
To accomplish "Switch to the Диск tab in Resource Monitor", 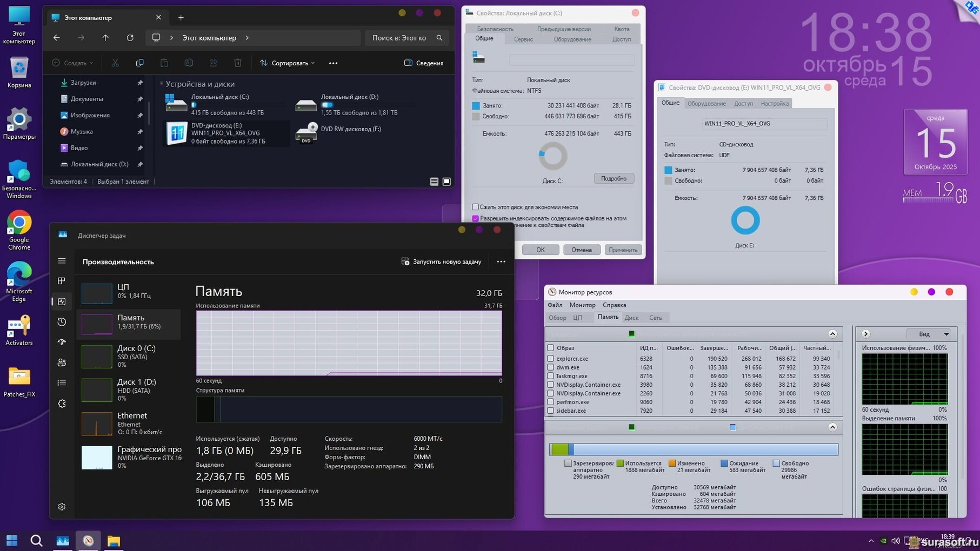I will [x=631, y=318].
